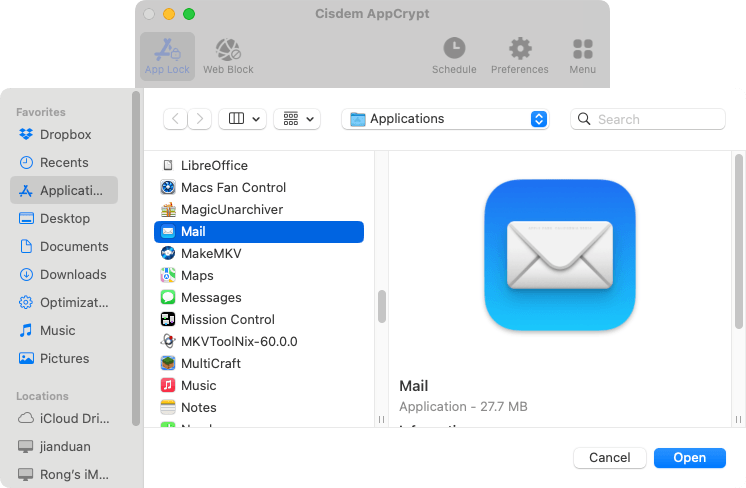Select the highlighted Mail row
The height and width of the screenshot is (488, 746).
click(259, 232)
